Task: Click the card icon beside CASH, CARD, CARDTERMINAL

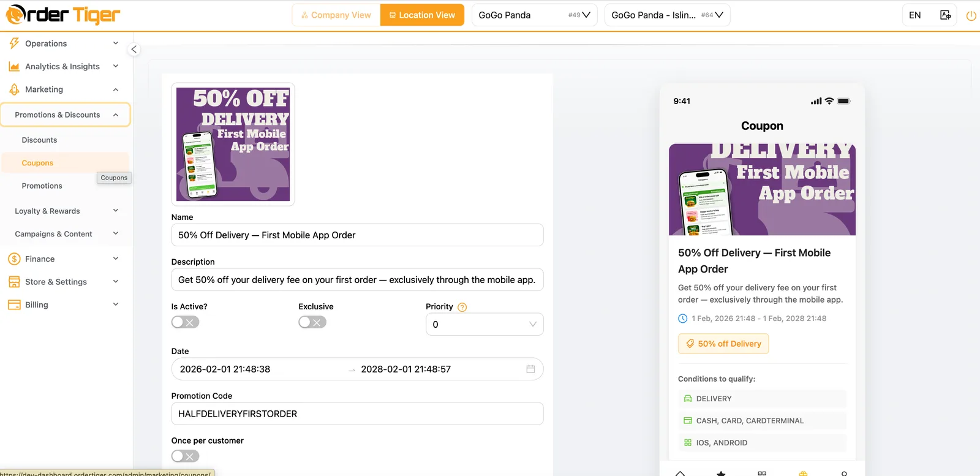Action: click(688, 421)
